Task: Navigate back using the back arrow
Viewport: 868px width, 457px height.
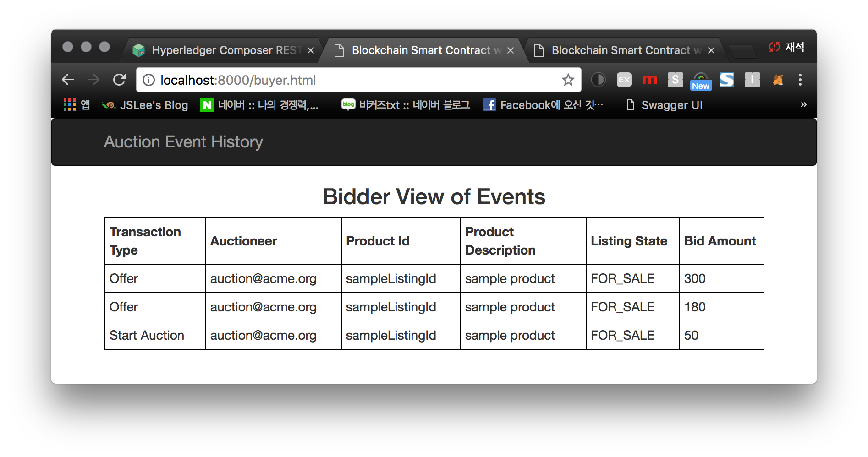Action: point(68,79)
